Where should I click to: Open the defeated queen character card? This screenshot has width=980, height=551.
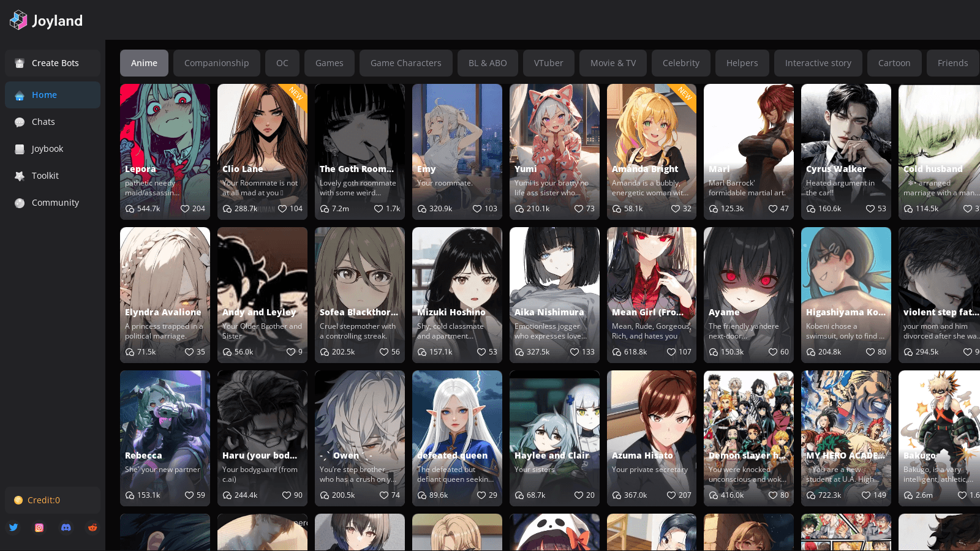[457, 438]
